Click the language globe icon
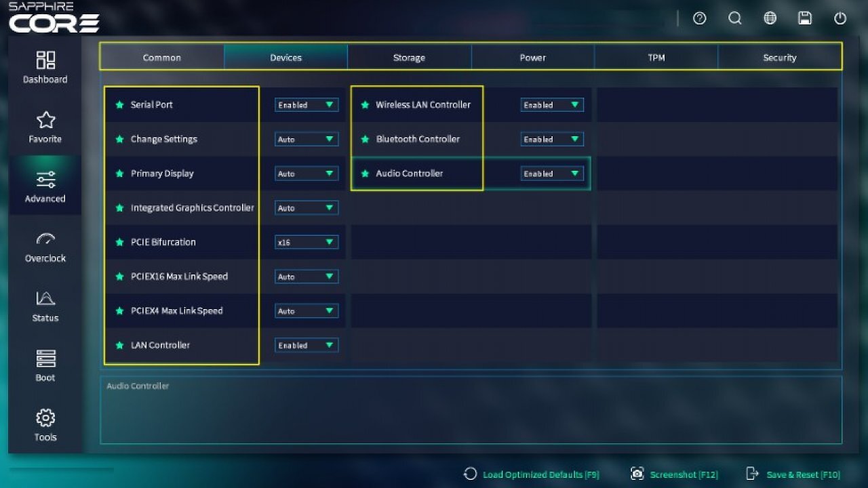Screen dimensions: 868x488 tap(770, 18)
